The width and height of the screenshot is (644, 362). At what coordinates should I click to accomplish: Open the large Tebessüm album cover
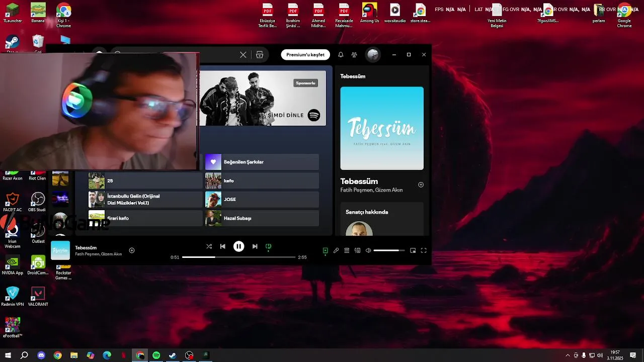(x=382, y=128)
